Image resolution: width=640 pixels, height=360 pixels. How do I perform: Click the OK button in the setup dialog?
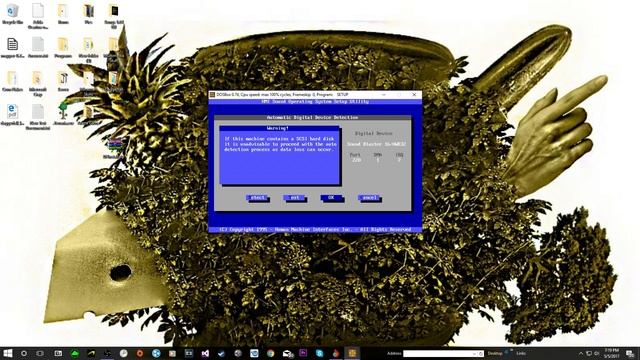(331, 198)
